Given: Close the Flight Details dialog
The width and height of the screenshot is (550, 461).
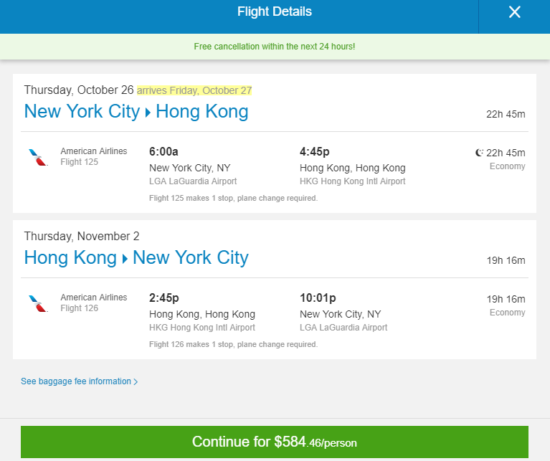Looking at the screenshot, I should click(x=514, y=12).
